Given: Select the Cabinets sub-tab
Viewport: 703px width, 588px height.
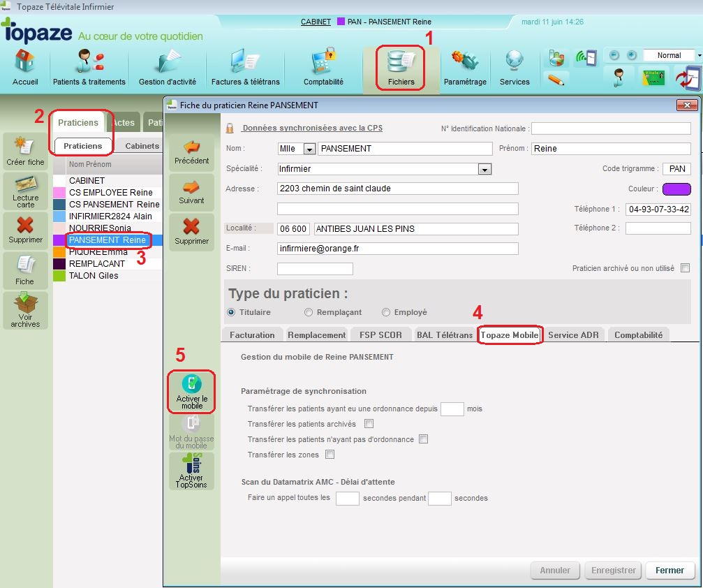Looking at the screenshot, I should point(142,146).
